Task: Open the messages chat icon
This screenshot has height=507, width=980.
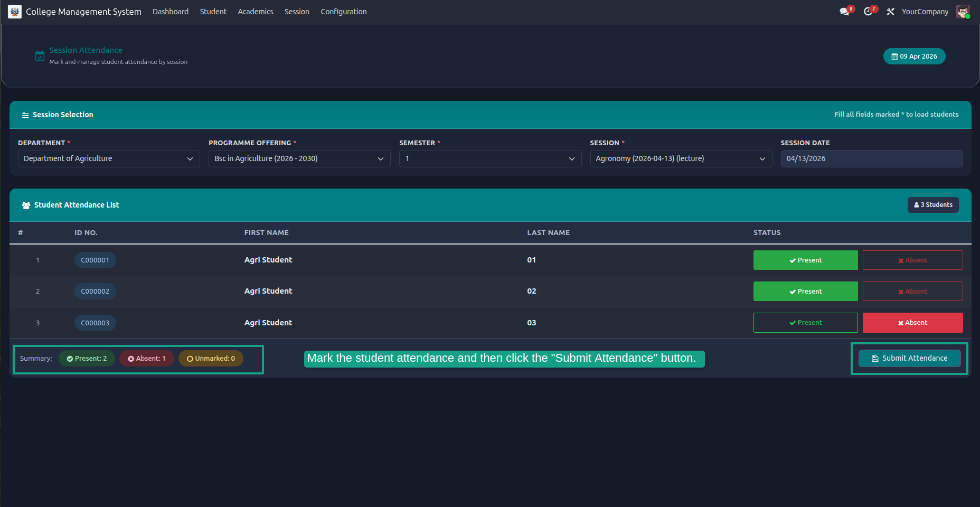Action: click(x=844, y=12)
